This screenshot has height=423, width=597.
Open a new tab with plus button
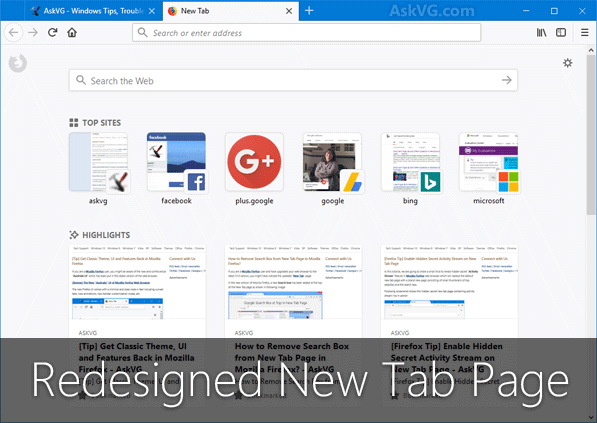309,11
